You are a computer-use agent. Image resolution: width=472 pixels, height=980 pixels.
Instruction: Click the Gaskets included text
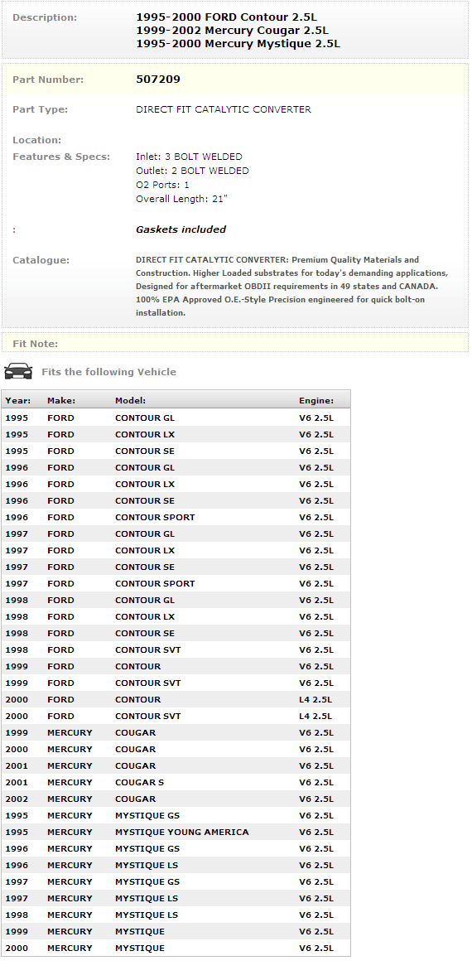coord(181,229)
